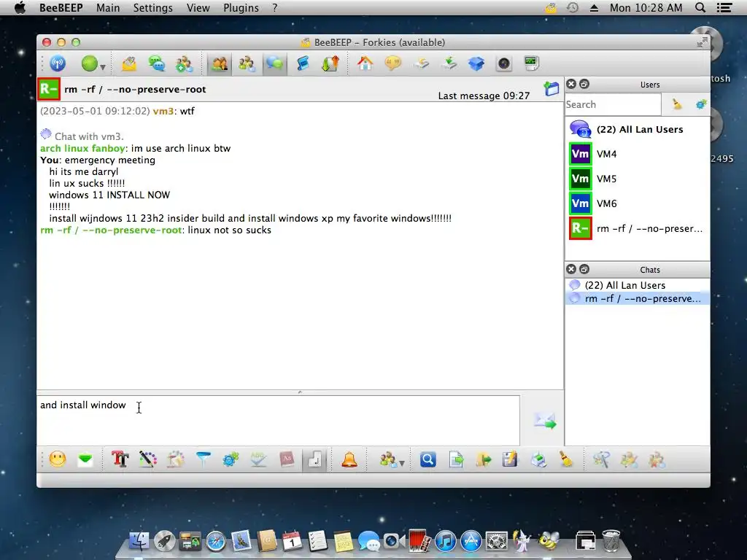
Task: Toggle the Chats panel toolbar button
Action: (274, 63)
